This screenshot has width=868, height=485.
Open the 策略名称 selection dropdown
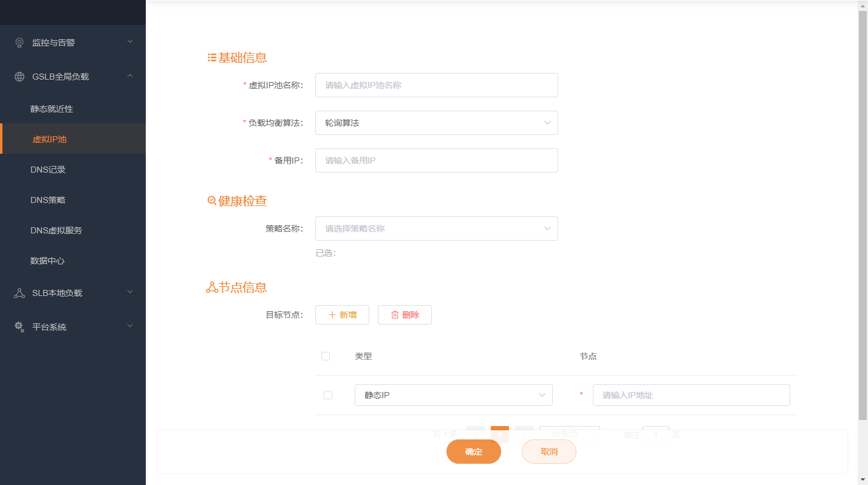(436, 229)
